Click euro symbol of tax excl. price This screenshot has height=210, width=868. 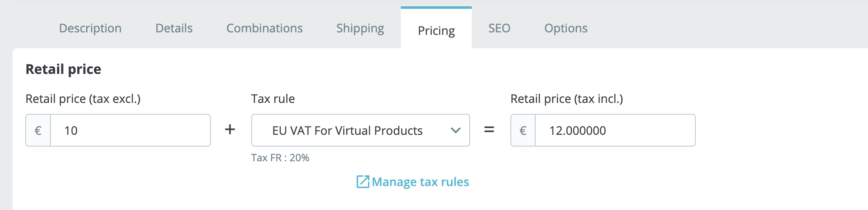click(x=38, y=131)
